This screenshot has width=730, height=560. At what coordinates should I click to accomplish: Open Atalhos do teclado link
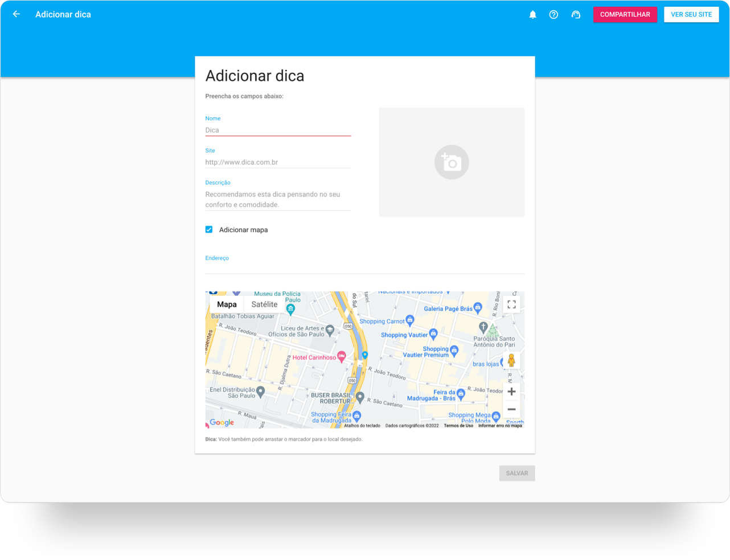(362, 426)
